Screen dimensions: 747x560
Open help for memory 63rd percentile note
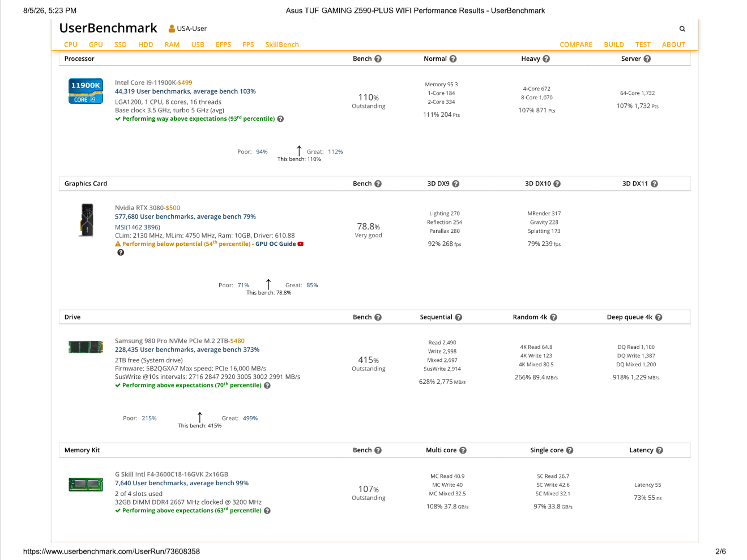[267, 511]
